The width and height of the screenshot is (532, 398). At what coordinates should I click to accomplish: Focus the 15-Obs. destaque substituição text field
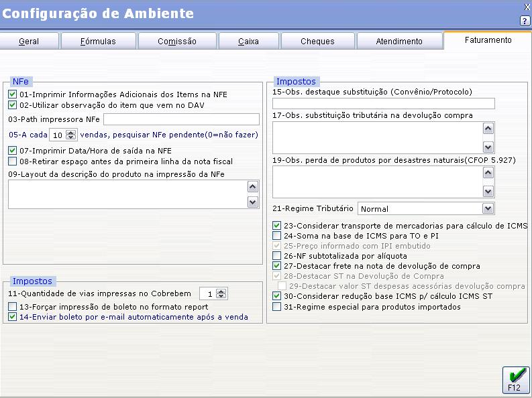click(383, 103)
